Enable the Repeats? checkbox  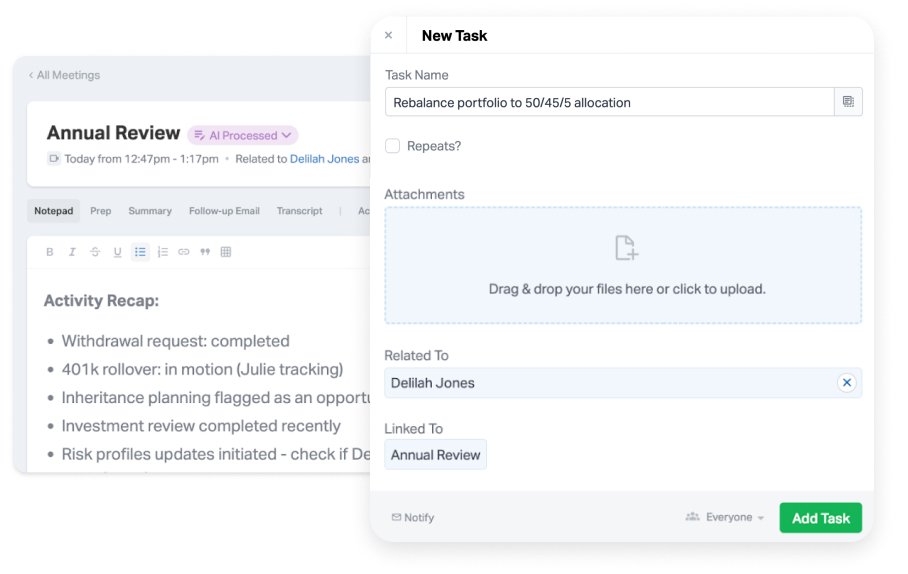click(x=393, y=146)
